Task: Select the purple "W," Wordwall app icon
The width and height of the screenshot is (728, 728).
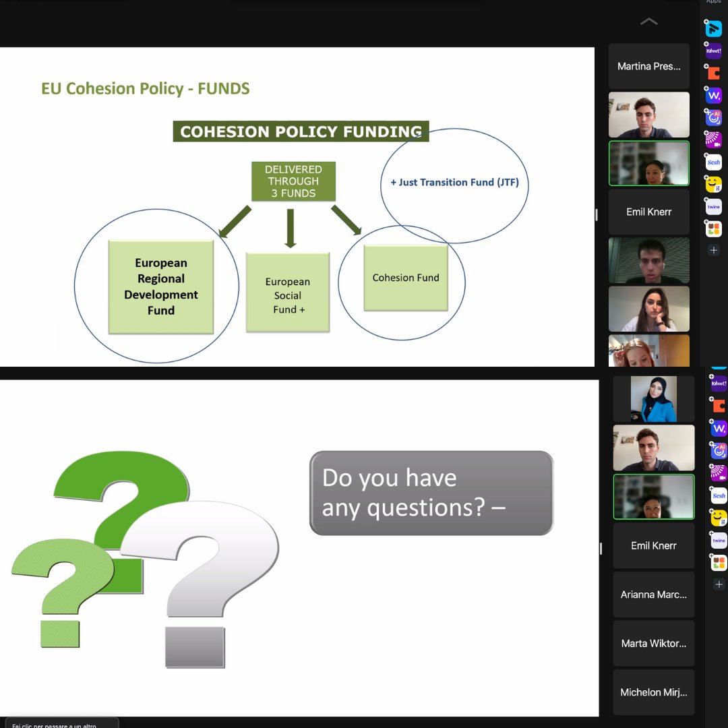Action: coord(713,94)
